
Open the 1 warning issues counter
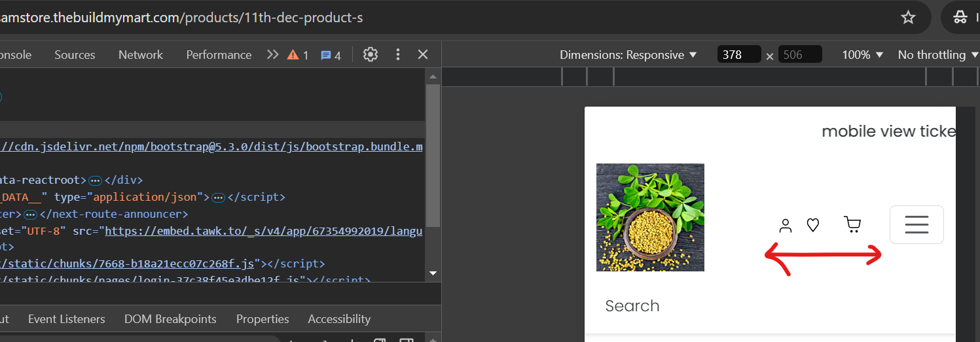coord(298,56)
